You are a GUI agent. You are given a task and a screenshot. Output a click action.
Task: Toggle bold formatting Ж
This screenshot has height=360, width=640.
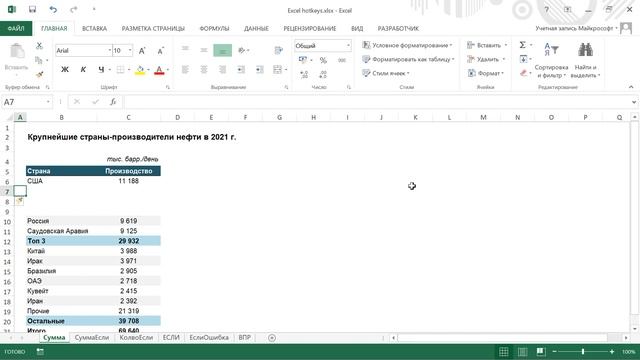click(64, 70)
